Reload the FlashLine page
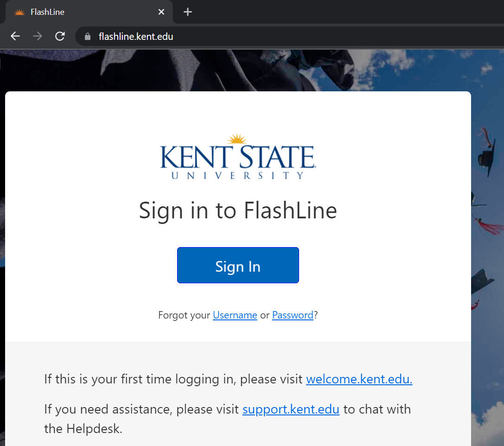The height and width of the screenshot is (446, 504). (60, 36)
